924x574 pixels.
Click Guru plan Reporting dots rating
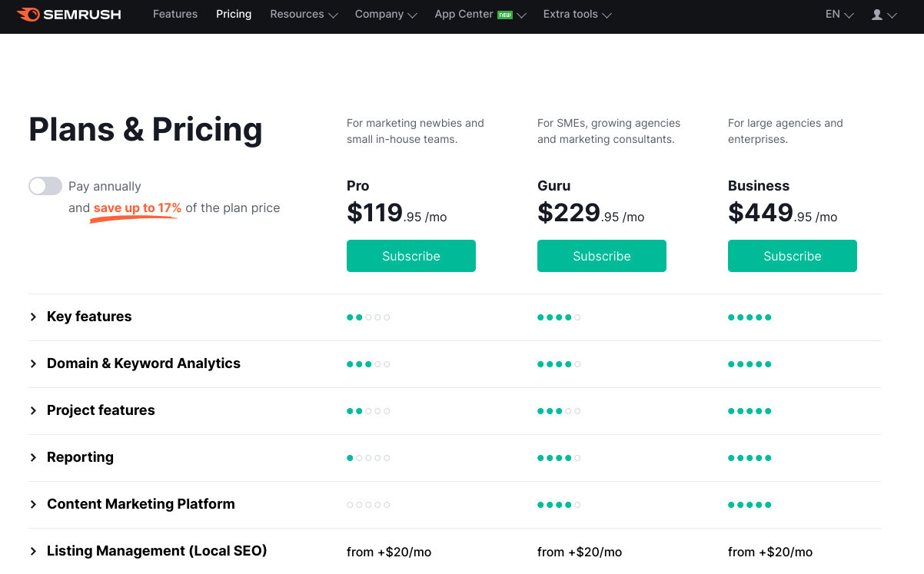pyautogui.click(x=559, y=458)
